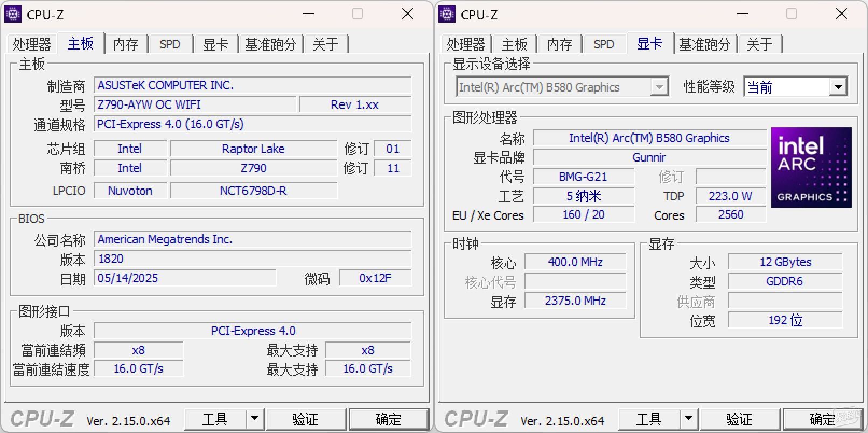Click 工具 button in left window
Screen dimensions: 868x433
[215, 418]
